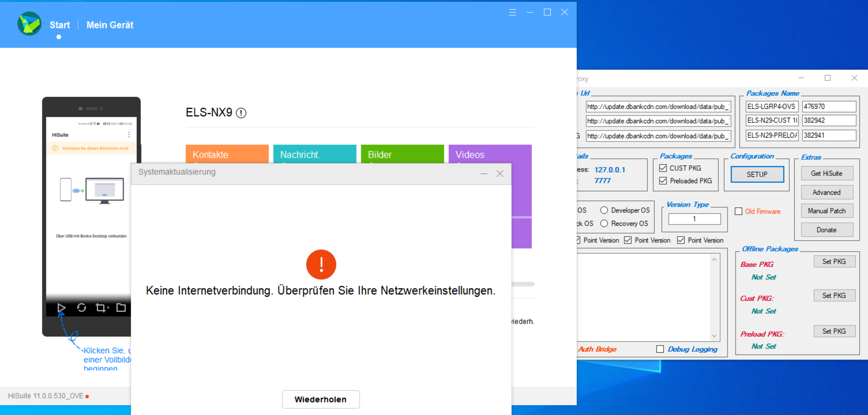This screenshot has width=868, height=415.
Task: Click the 382941 package ID field
Action: (x=830, y=135)
